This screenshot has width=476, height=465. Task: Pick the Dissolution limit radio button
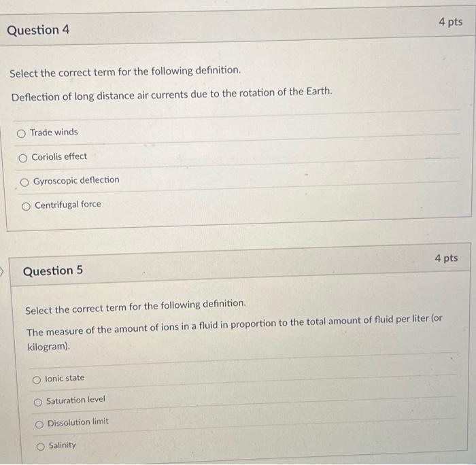click(39, 425)
